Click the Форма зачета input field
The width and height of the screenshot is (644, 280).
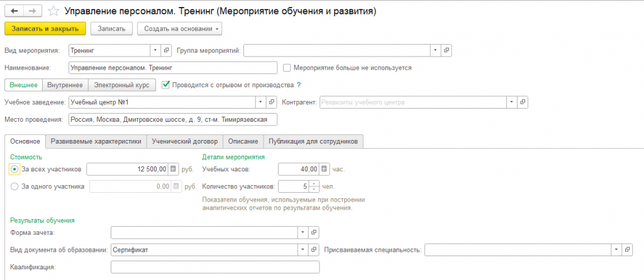coord(204,232)
